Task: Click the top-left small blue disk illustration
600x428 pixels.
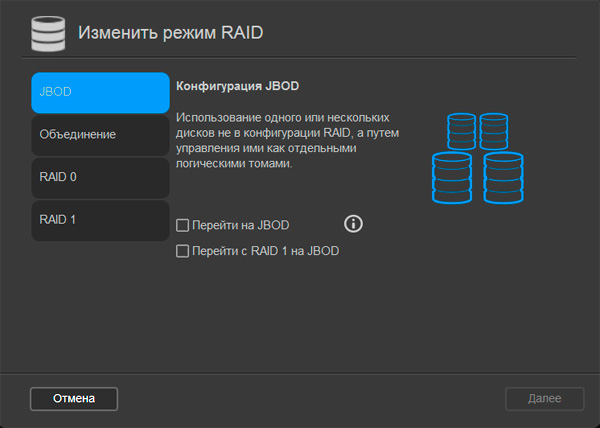Action: coord(460,131)
